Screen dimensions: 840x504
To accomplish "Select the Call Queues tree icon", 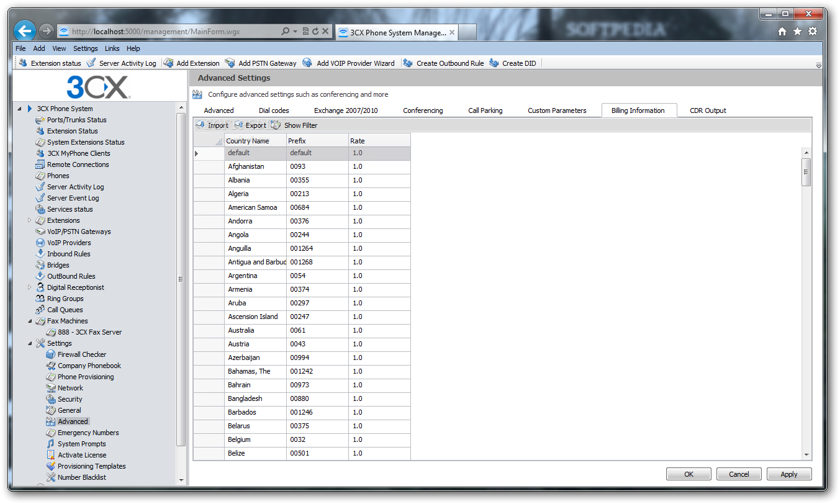I will coord(40,310).
